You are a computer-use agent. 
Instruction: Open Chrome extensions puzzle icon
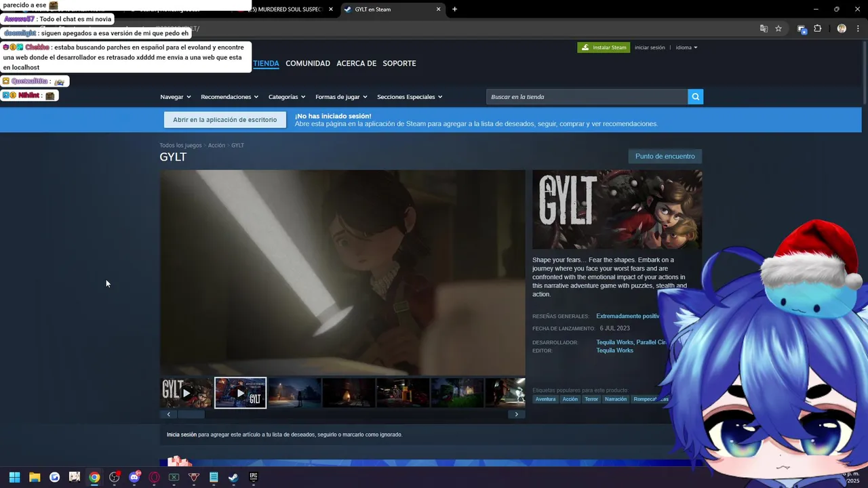(817, 28)
